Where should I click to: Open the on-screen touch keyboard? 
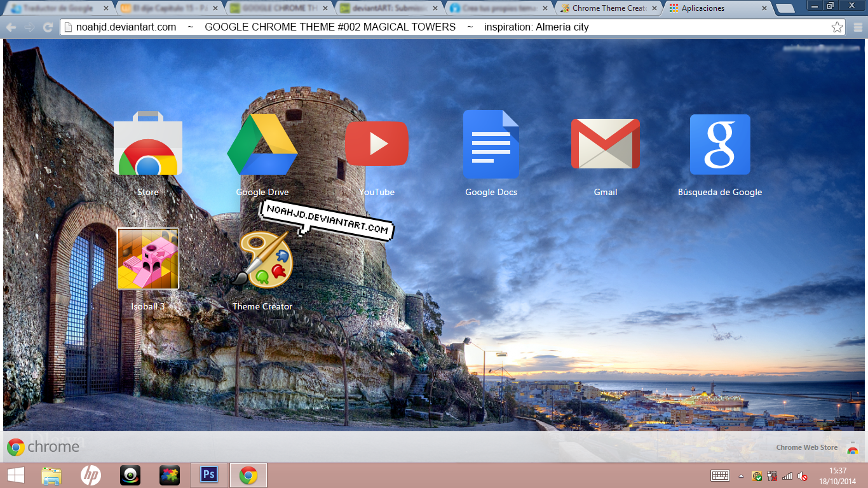pos(720,475)
